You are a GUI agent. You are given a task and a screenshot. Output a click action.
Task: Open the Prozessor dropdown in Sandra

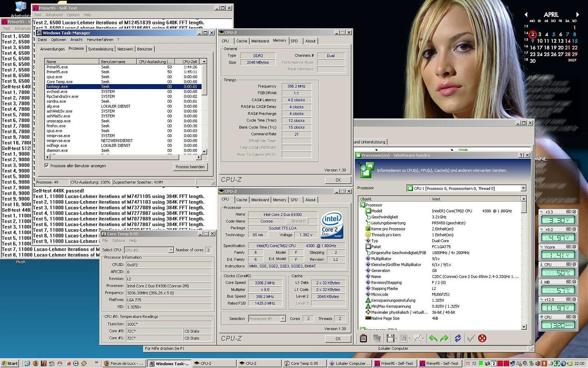click(523, 188)
